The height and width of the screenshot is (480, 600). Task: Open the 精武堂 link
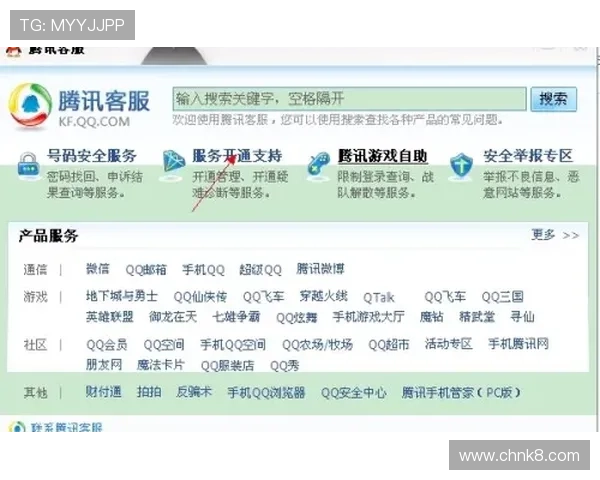pos(477,317)
